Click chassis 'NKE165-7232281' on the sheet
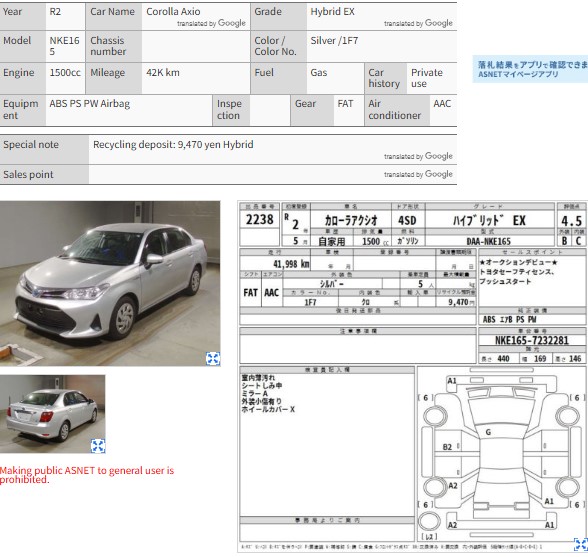588x557 pixels. (532, 340)
